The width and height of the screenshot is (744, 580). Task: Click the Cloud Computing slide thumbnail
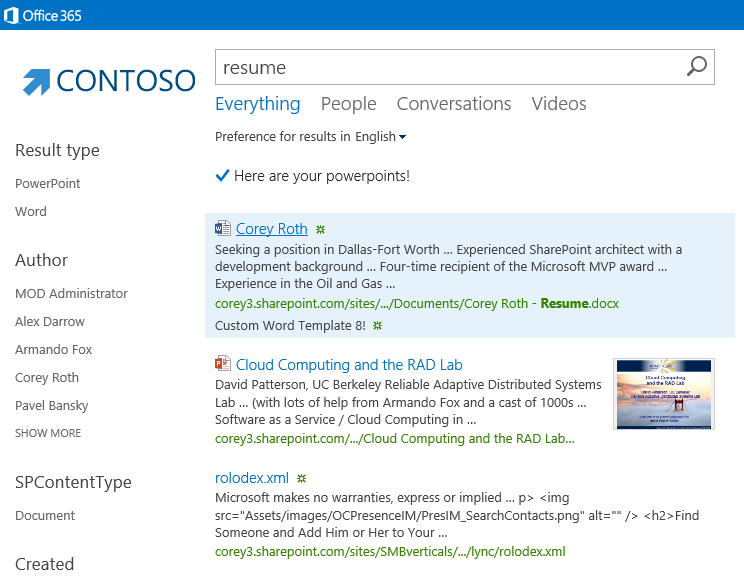(x=664, y=394)
